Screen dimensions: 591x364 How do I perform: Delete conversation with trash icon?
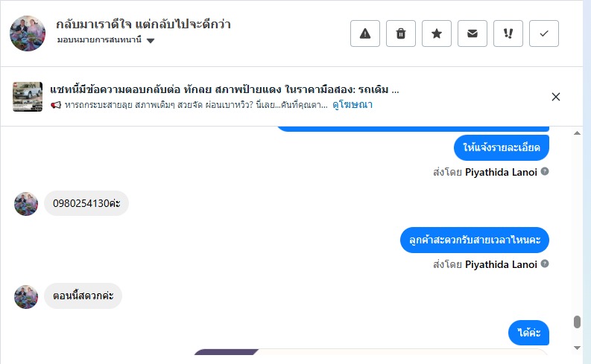click(x=401, y=33)
